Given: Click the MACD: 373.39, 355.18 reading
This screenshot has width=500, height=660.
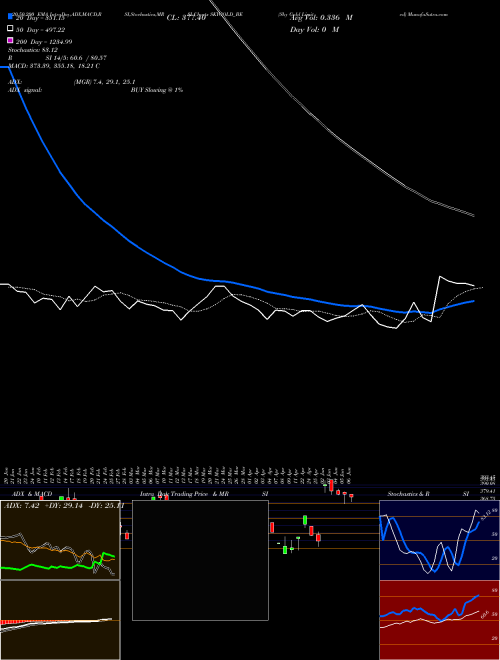Looking at the screenshot, I should click(x=54, y=66).
